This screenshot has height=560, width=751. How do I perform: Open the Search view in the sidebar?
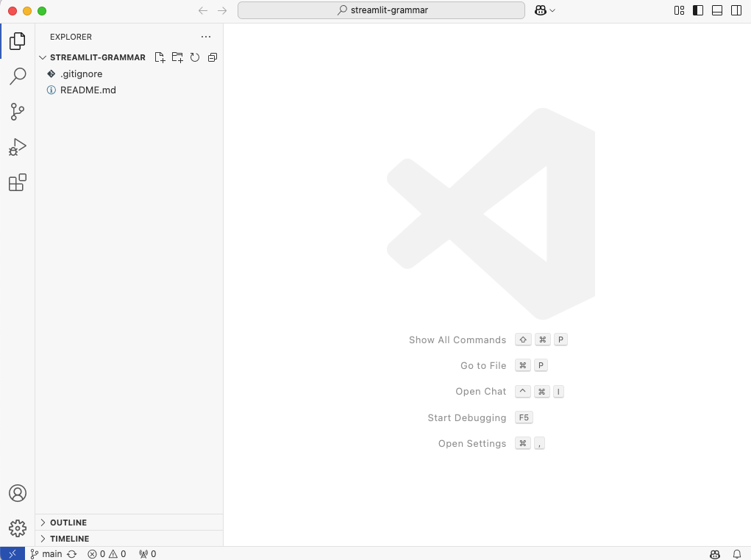click(x=17, y=76)
